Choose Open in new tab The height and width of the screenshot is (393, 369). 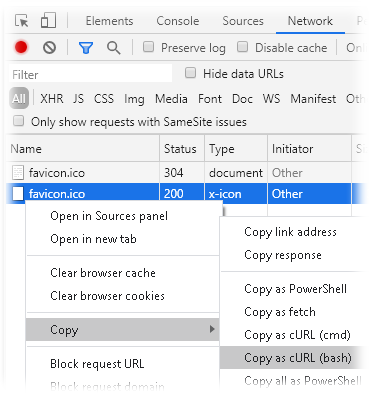pyautogui.click(x=93, y=239)
